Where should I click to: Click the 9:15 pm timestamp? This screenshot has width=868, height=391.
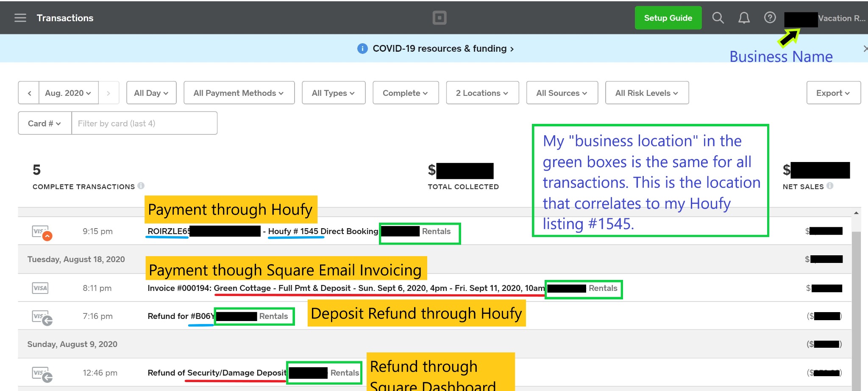[x=97, y=231]
